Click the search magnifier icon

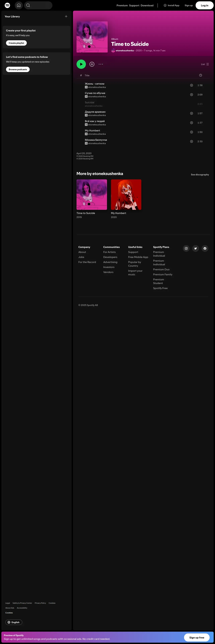(28, 5)
